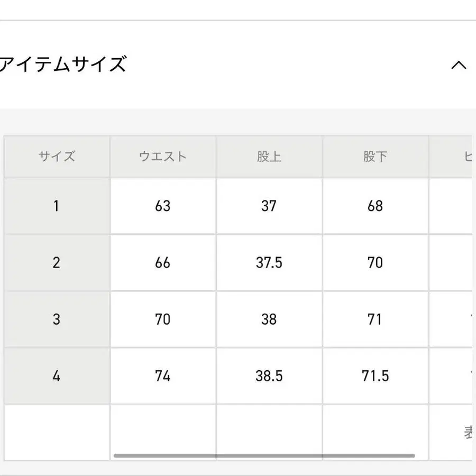This screenshot has width=476, height=476.
Task: Select size 1 row label
Action: [x=56, y=206]
